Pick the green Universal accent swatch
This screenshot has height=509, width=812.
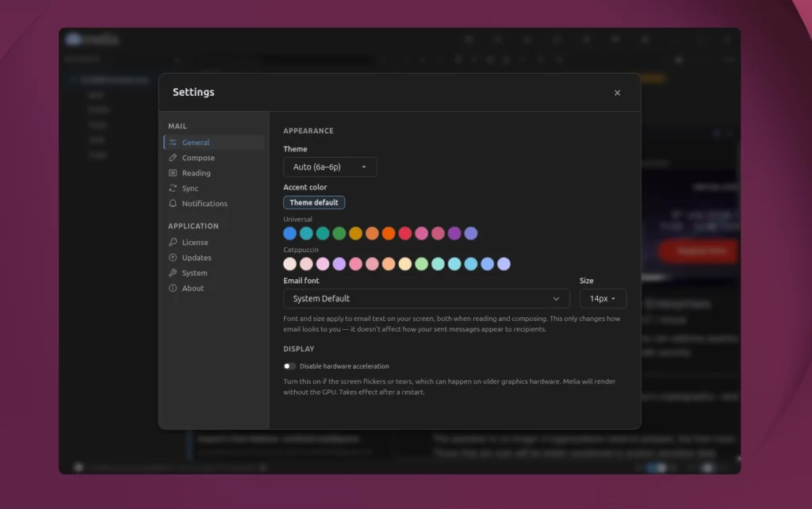click(339, 234)
